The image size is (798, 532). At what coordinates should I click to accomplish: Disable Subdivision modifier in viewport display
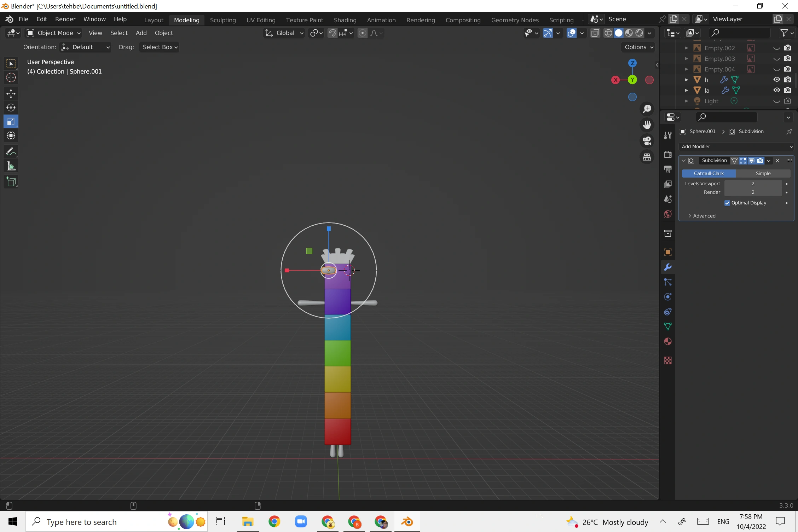[751, 160]
